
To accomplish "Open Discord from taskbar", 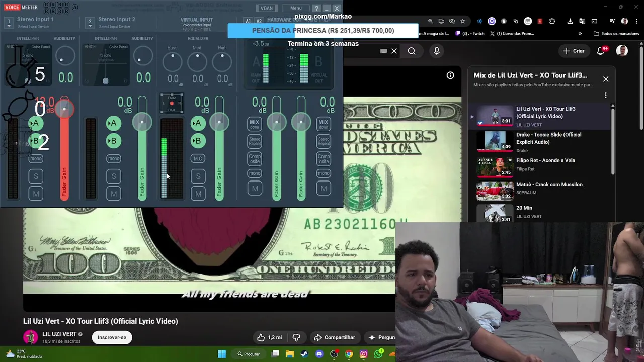I will pos(319,354).
